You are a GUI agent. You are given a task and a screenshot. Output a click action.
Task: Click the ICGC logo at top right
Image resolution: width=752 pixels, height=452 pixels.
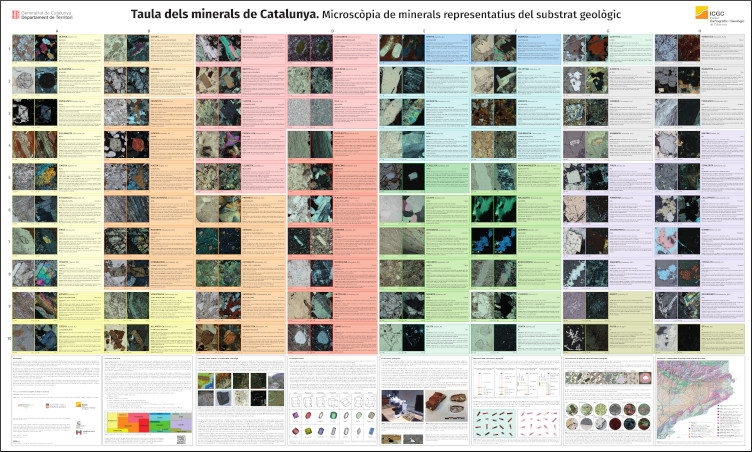[x=718, y=16]
